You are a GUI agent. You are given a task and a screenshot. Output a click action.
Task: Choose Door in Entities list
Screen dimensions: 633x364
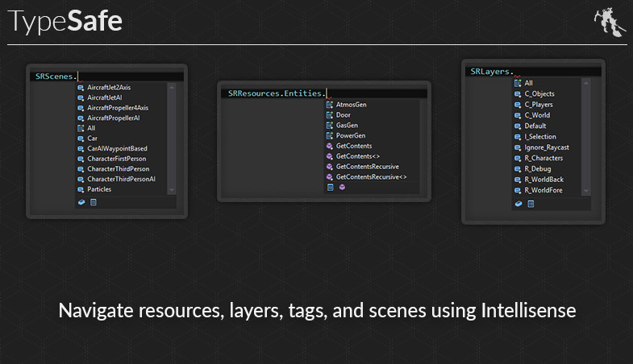(344, 115)
